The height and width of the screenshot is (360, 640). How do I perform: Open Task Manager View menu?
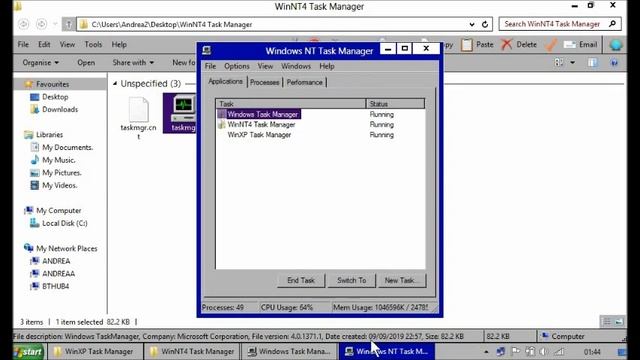point(265,66)
